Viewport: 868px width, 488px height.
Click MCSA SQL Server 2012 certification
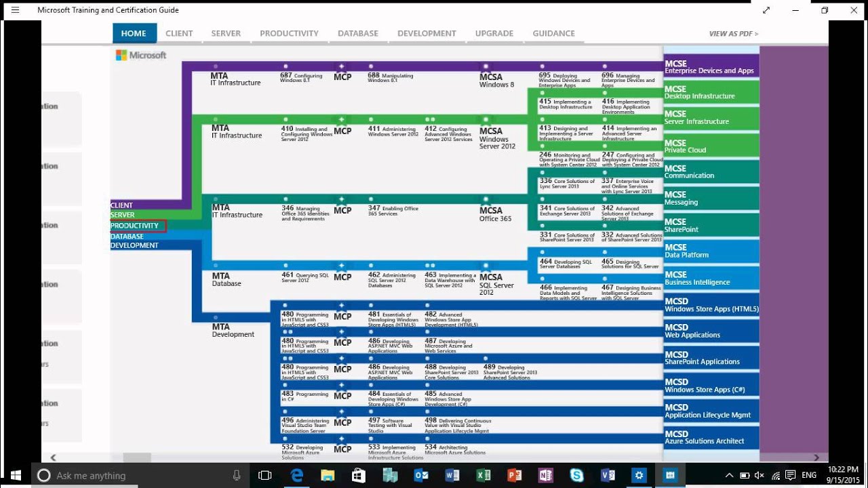496,284
